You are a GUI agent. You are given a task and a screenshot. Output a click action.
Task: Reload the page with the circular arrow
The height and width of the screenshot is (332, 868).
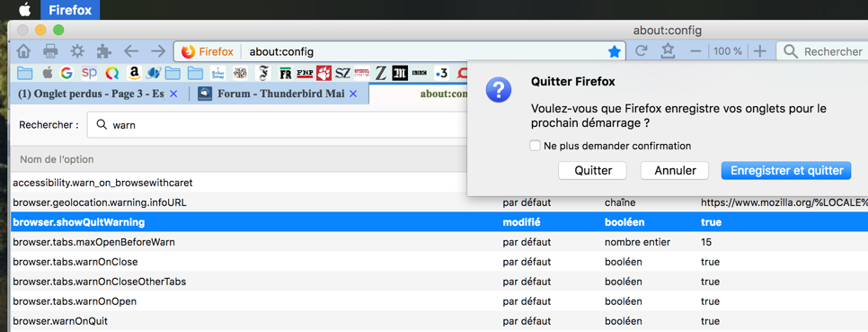click(641, 51)
